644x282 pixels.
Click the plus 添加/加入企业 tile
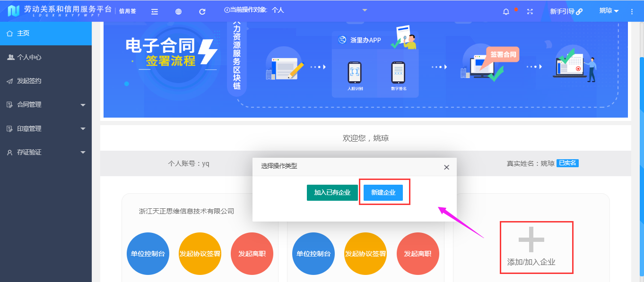tap(531, 248)
